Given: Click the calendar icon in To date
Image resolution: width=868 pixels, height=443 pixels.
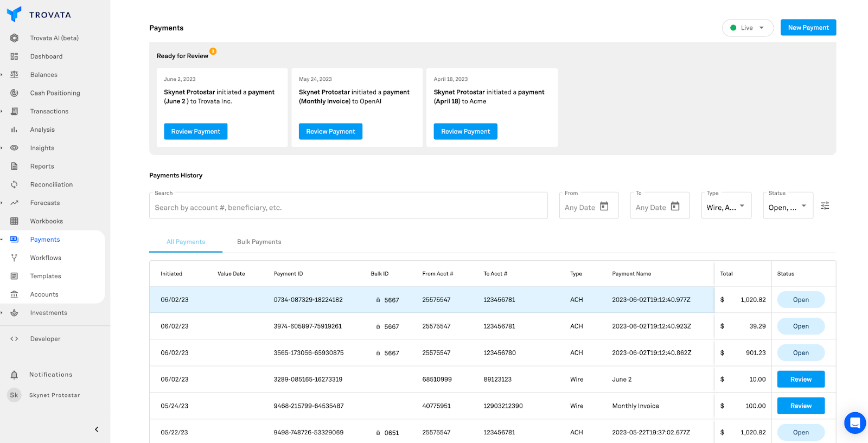Looking at the screenshot, I should click(x=675, y=207).
